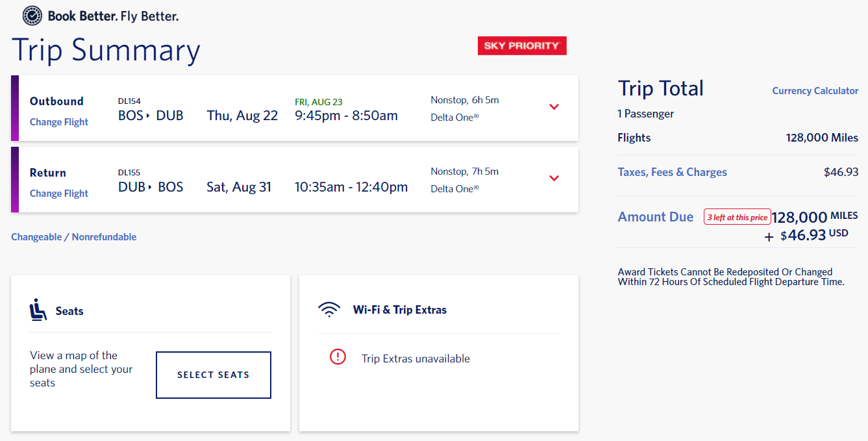
Task: Click the Wi-Fi icon in Trip Extras
Action: point(329,310)
